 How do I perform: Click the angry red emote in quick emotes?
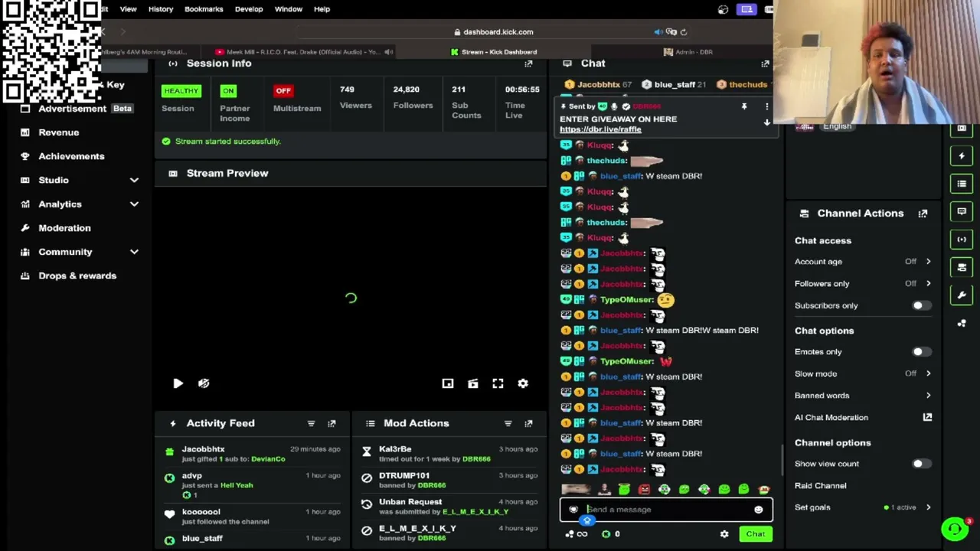pos(644,490)
